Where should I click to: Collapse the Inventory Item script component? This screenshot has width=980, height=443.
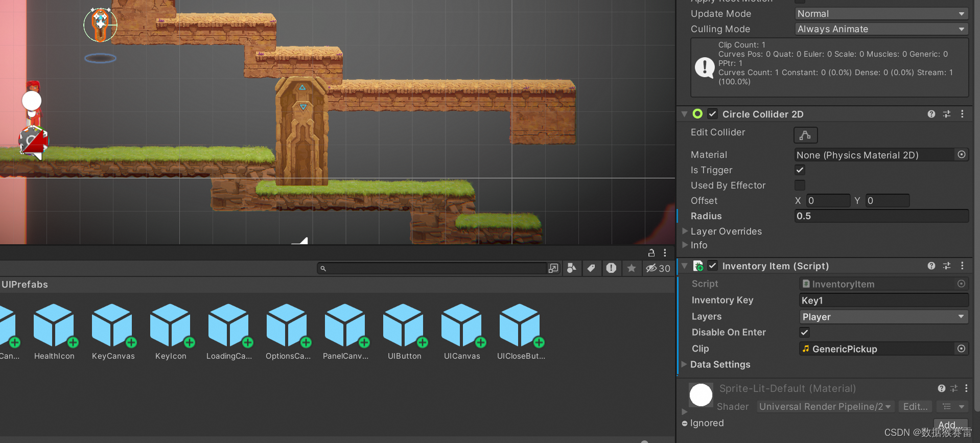point(684,266)
